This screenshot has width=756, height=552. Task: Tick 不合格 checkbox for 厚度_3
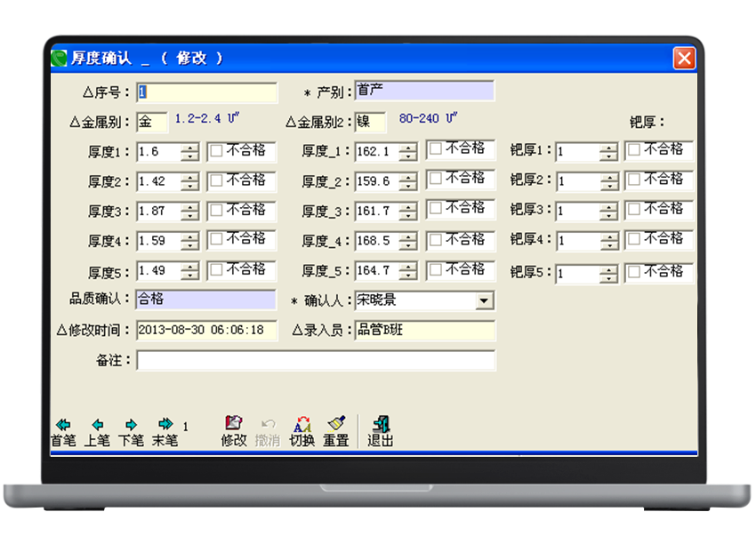coord(436,209)
